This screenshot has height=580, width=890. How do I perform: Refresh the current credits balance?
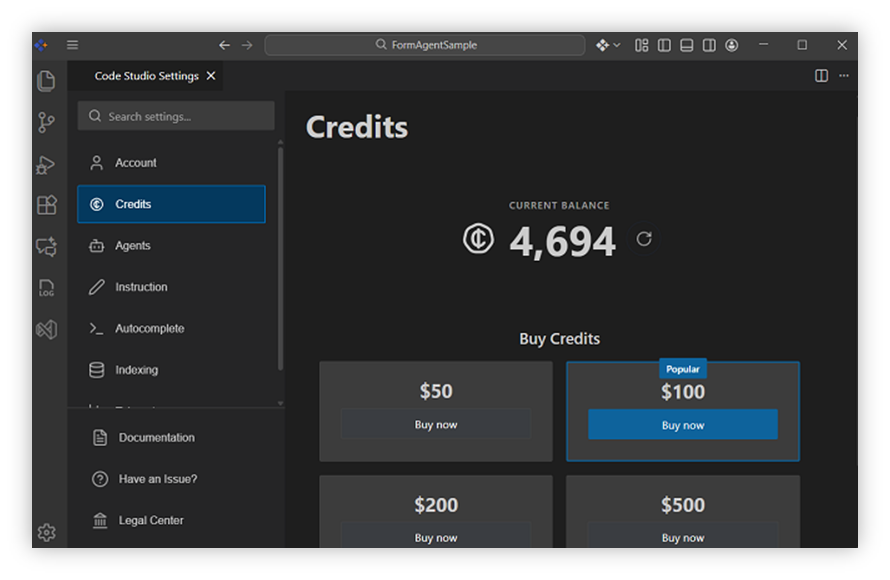[644, 239]
